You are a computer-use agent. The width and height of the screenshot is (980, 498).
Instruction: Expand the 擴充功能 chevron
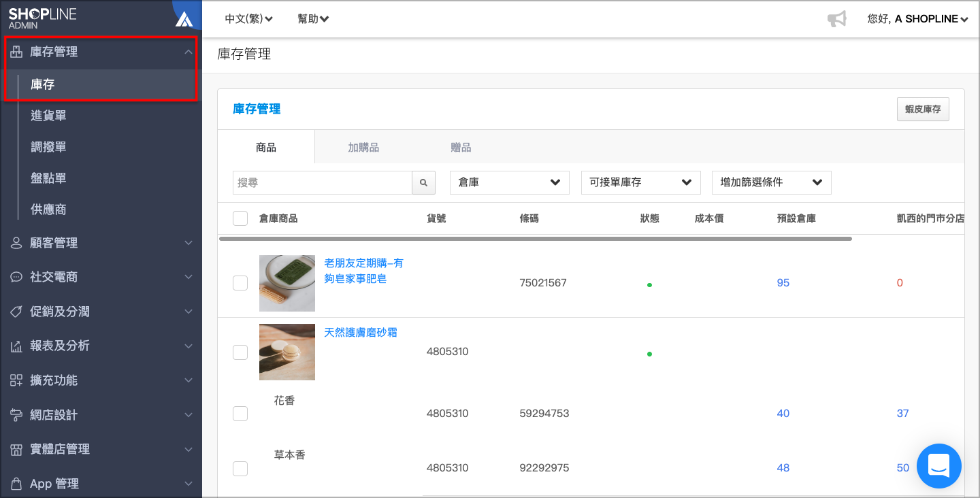(x=189, y=380)
